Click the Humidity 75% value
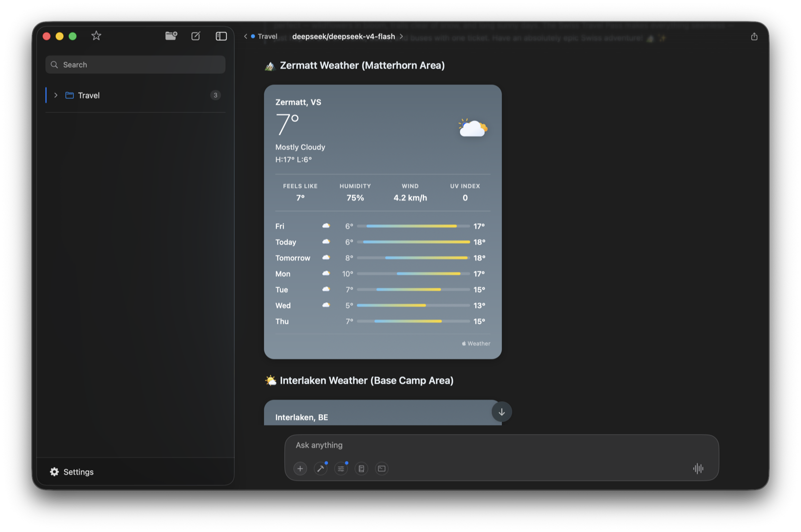This screenshot has width=801, height=532. click(355, 198)
